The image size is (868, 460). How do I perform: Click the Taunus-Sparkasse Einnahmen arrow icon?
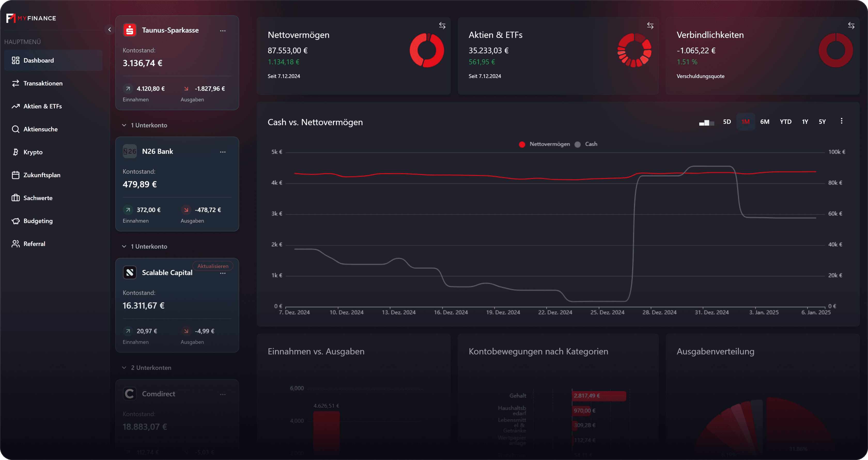128,89
